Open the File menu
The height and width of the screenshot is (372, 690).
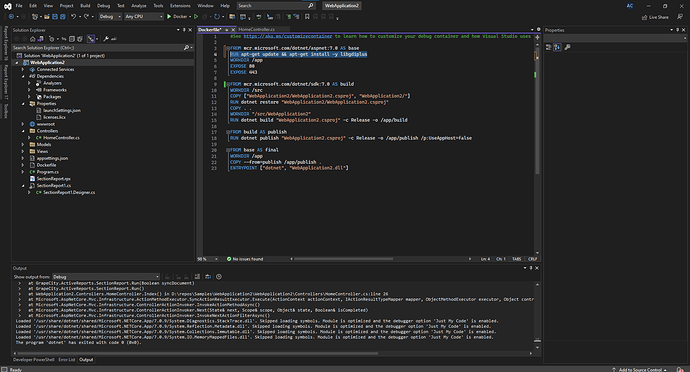tap(19, 6)
